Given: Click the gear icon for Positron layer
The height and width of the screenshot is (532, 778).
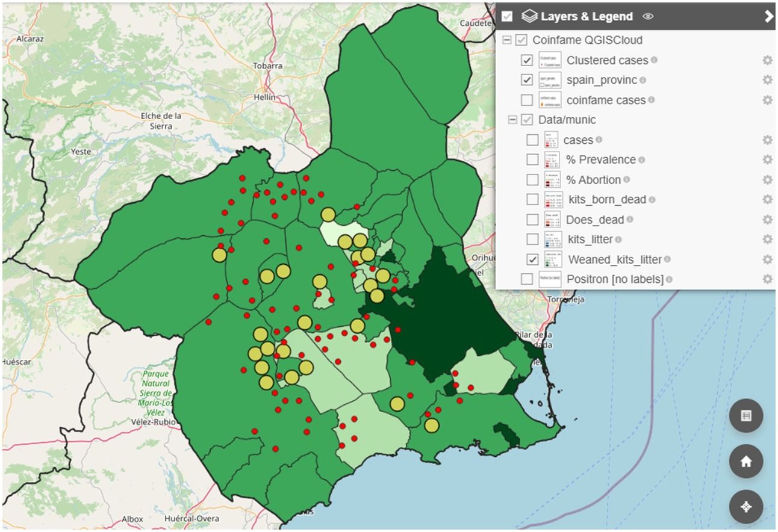Looking at the screenshot, I should tap(767, 279).
